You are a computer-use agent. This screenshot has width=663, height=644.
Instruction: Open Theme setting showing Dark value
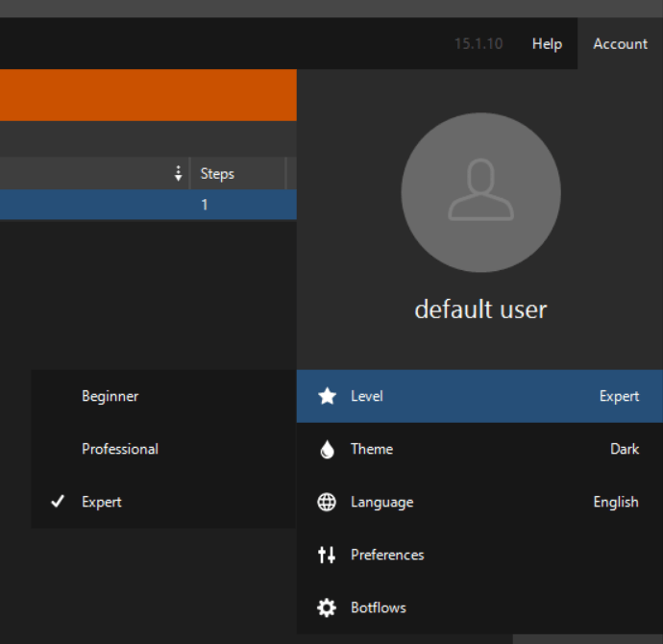(480, 449)
